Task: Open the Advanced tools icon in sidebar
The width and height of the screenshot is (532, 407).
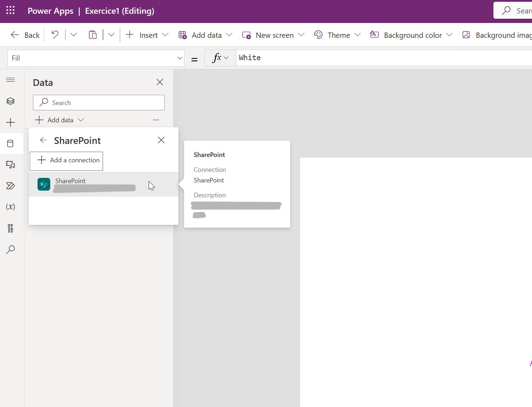Action: coord(11,228)
